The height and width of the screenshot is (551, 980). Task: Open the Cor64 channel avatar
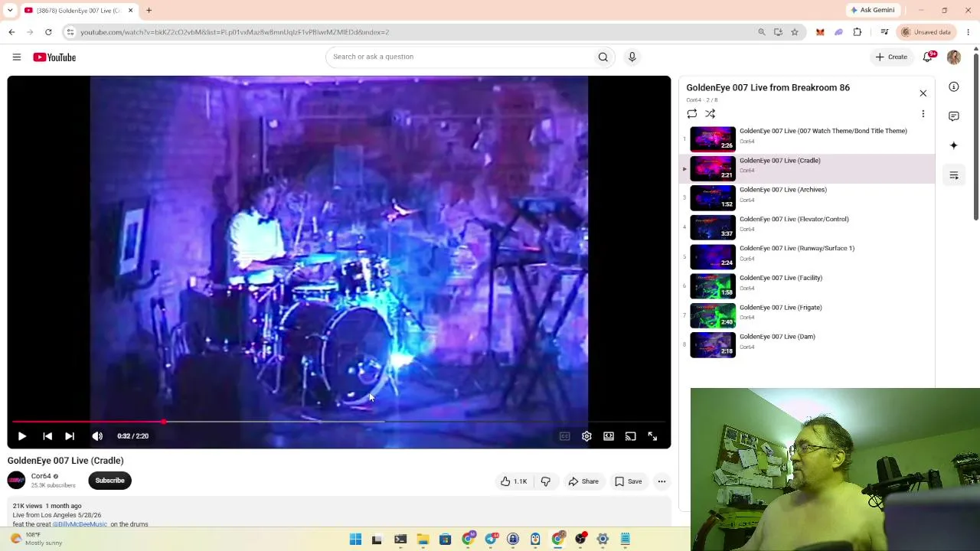[x=16, y=481]
